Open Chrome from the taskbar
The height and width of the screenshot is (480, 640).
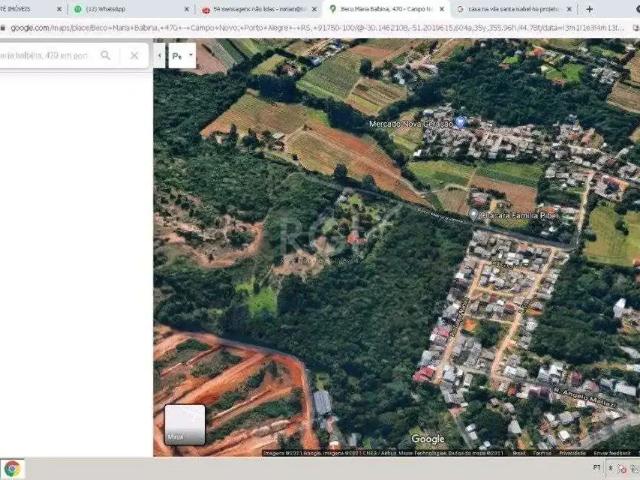pos(13,469)
